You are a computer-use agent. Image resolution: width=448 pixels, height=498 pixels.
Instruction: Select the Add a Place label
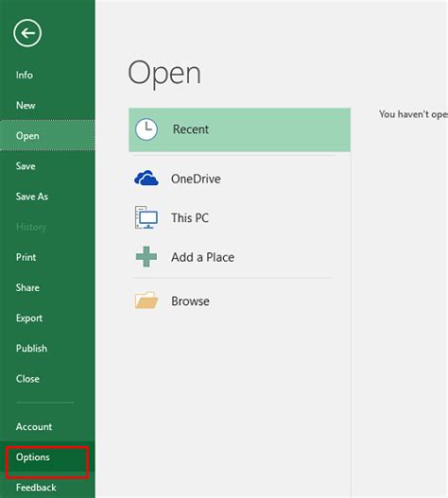202,257
